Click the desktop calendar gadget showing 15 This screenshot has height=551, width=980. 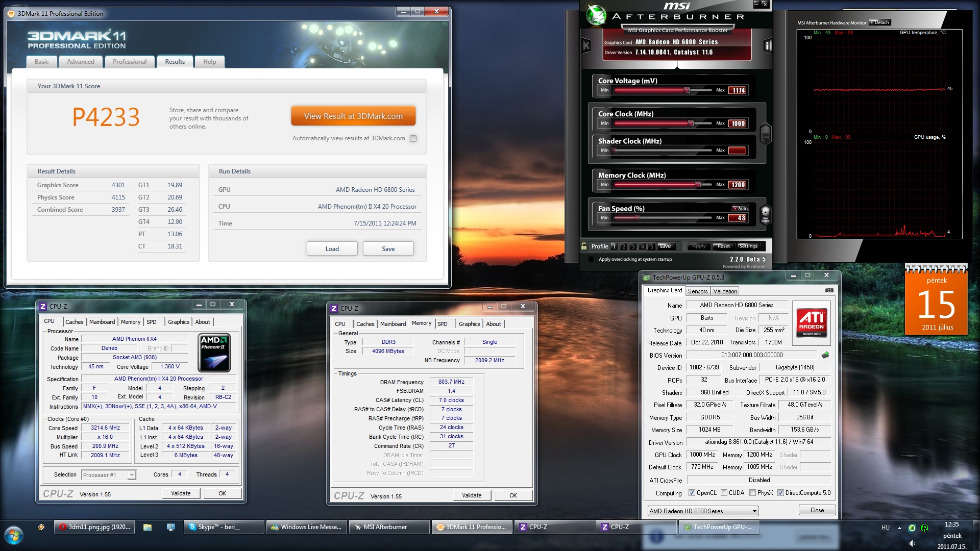[x=936, y=300]
